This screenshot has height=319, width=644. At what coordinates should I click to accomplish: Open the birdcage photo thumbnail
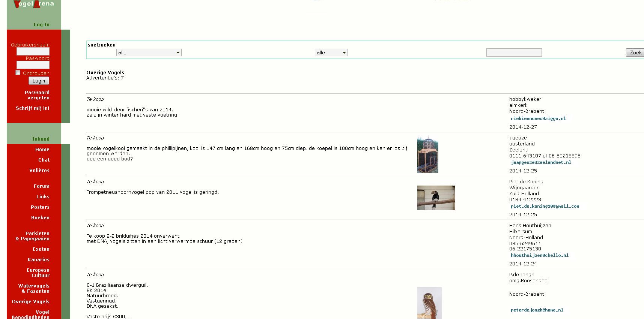tap(427, 155)
